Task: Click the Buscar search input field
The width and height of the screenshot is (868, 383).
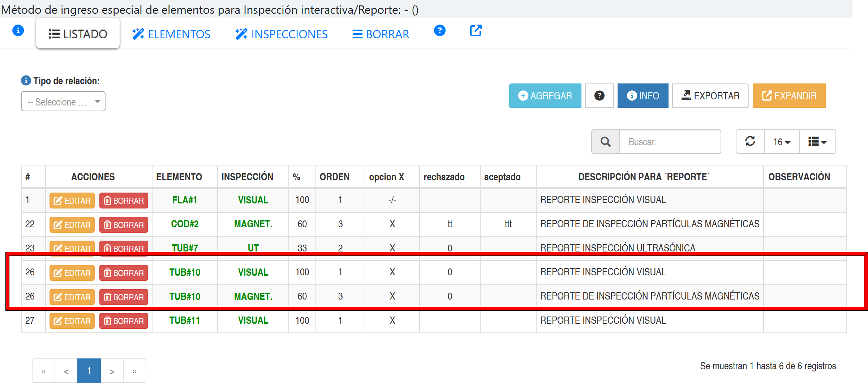Action: coord(670,142)
